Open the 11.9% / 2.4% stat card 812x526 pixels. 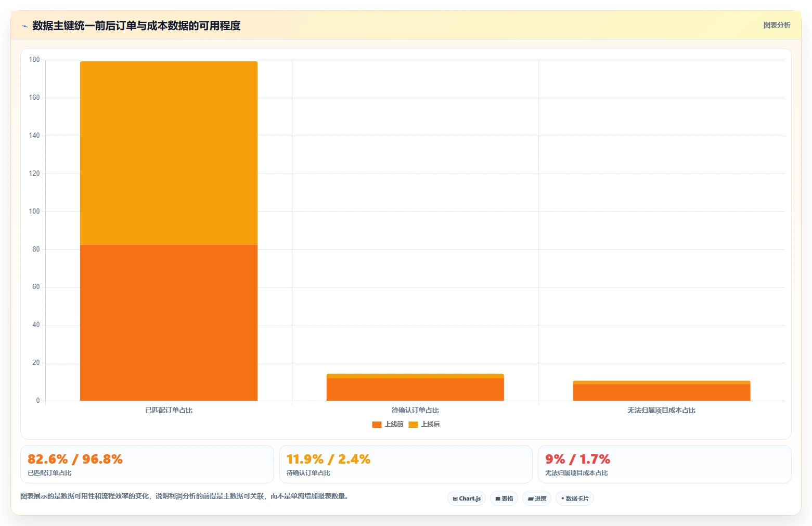(x=406, y=464)
